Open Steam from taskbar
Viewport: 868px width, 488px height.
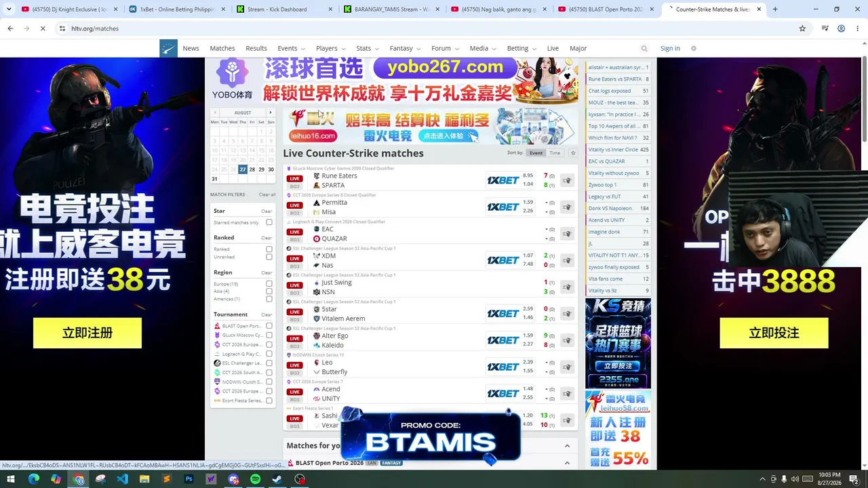(277, 479)
